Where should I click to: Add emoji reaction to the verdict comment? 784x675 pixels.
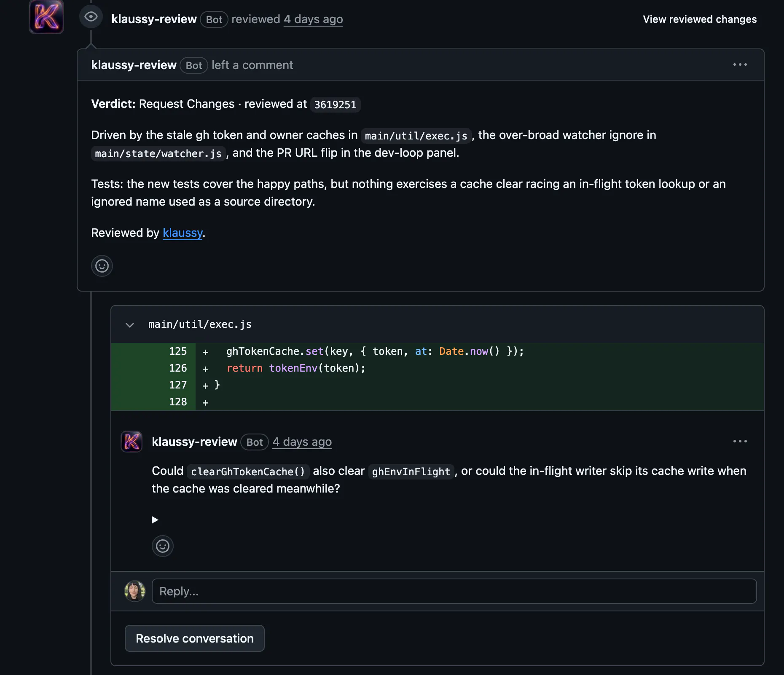click(x=102, y=266)
